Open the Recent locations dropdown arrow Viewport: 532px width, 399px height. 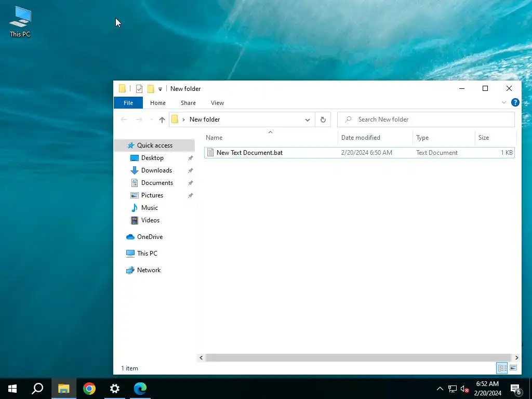point(151,119)
